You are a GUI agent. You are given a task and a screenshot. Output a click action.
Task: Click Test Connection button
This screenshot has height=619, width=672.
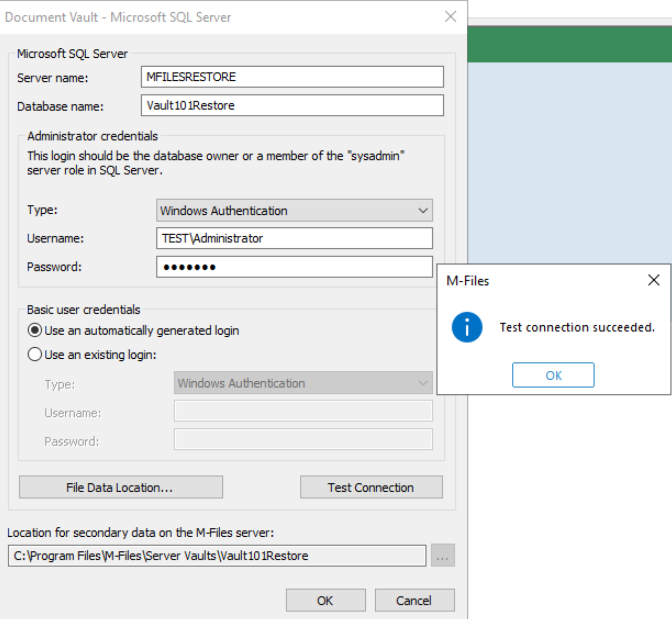[371, 487]
